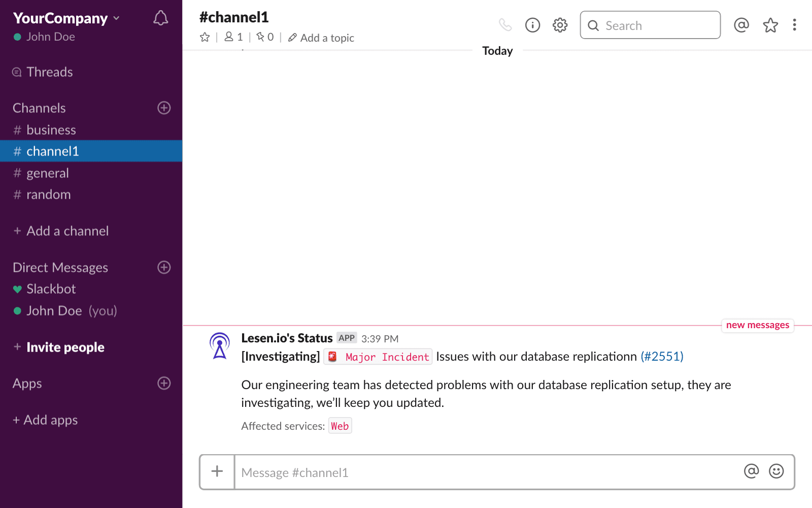Click the attach plus button in message box
This screenshot has width=812, height=508.
pyautogui.click(x=217, y=472)
